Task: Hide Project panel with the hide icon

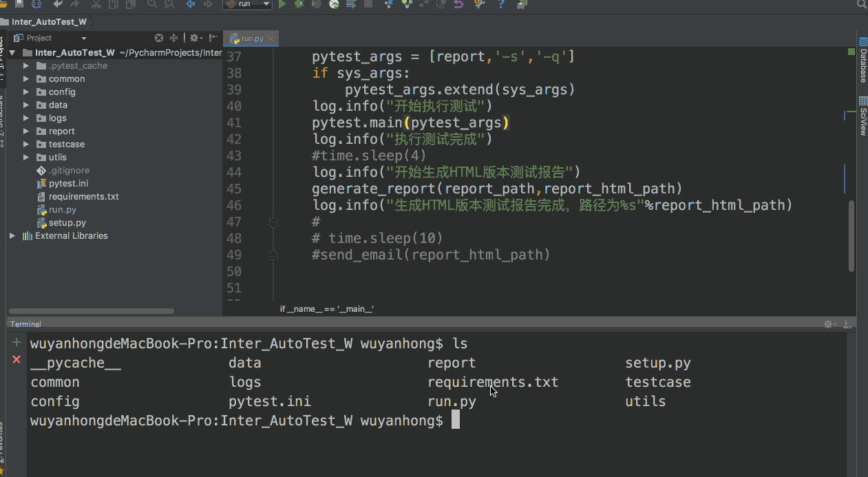Action: (213, 38)
